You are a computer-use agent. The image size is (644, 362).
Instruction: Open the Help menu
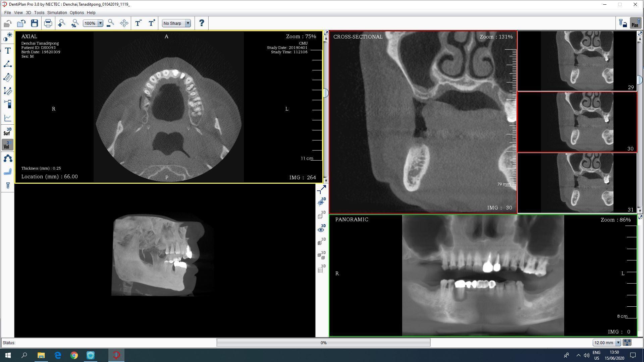pos(91,12)
